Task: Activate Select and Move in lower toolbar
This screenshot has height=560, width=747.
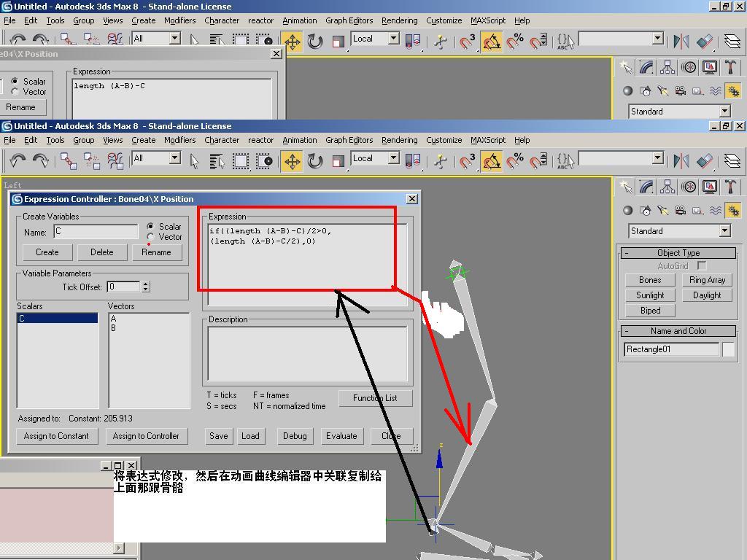Action: point(292,161)
